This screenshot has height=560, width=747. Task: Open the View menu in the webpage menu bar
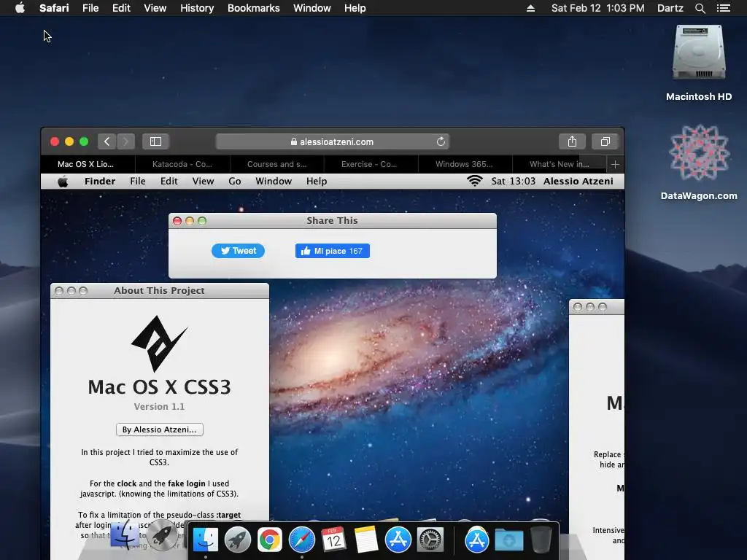tap(203, 182)
